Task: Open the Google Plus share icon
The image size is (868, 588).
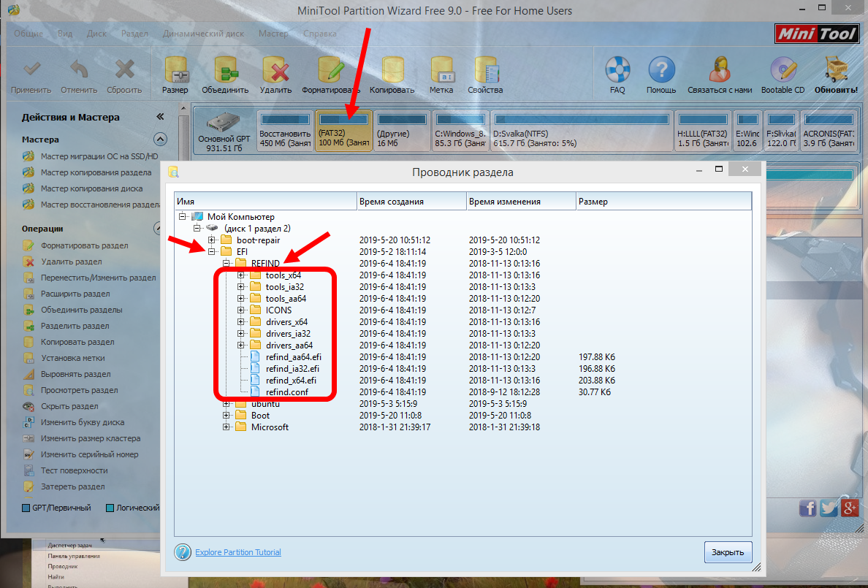Action: point(849,508)
